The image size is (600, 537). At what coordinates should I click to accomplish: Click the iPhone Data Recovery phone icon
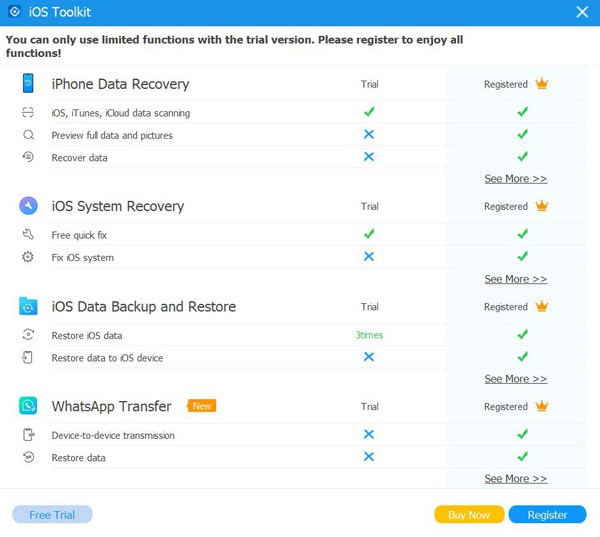pos(28,83)
